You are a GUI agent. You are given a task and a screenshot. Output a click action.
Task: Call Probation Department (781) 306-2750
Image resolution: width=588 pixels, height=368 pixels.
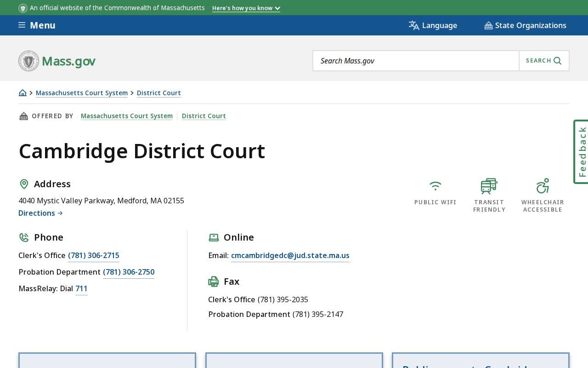click(x=129, y=272)
